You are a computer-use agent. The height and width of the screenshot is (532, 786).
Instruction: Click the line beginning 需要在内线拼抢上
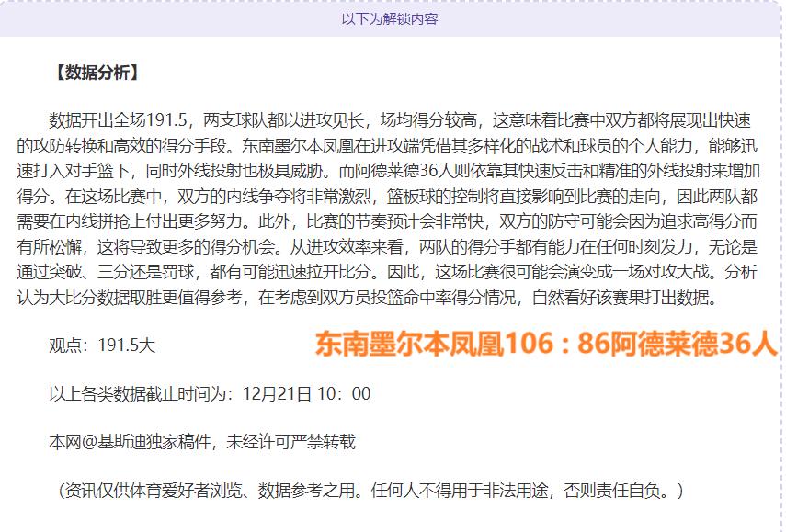(x=387, y=221)
